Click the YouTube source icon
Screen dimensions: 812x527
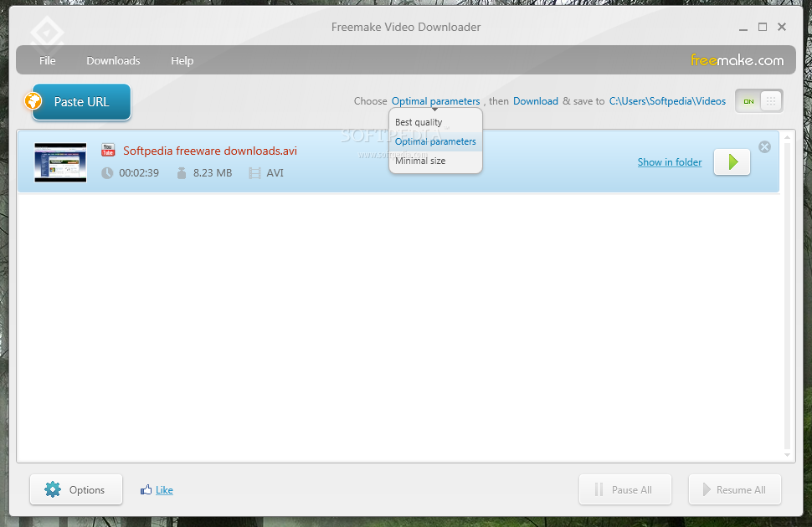pos(108,150)
